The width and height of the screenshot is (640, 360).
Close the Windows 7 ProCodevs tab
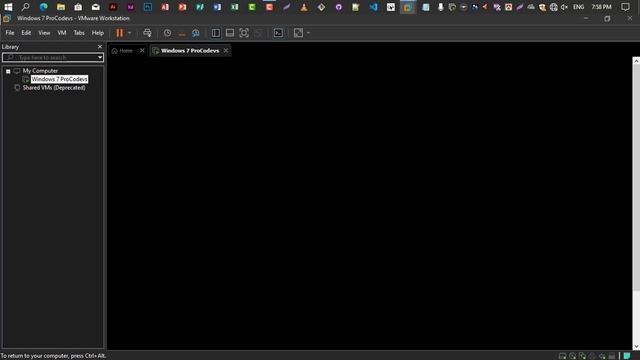[x=226, y=51]
